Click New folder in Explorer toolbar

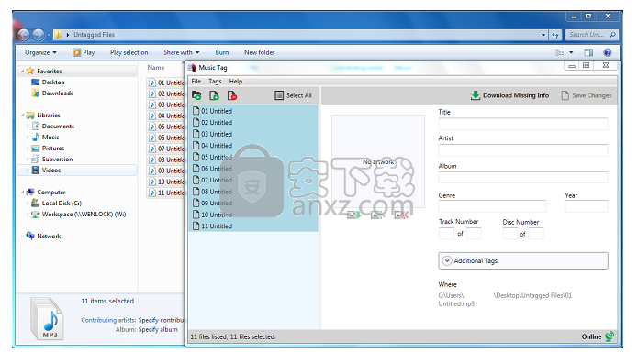pos(259,52)
